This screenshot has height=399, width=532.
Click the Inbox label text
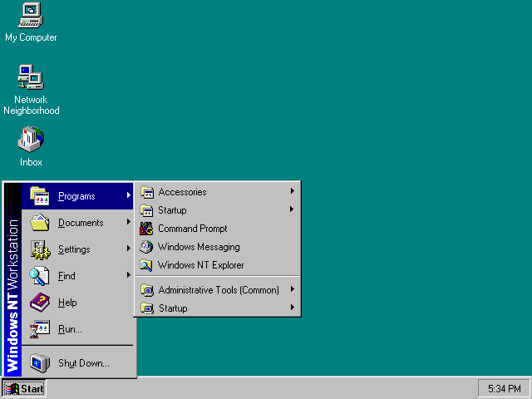31,162
